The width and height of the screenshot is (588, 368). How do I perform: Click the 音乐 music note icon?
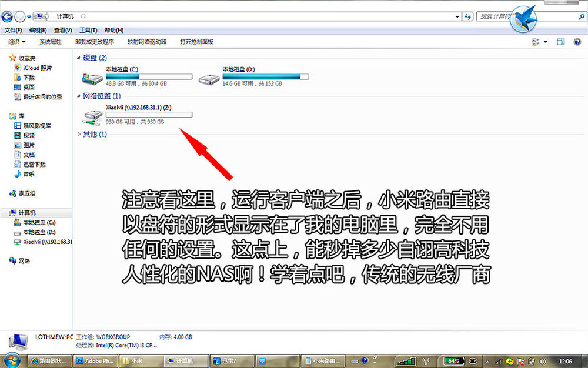[x=17, y=174]
